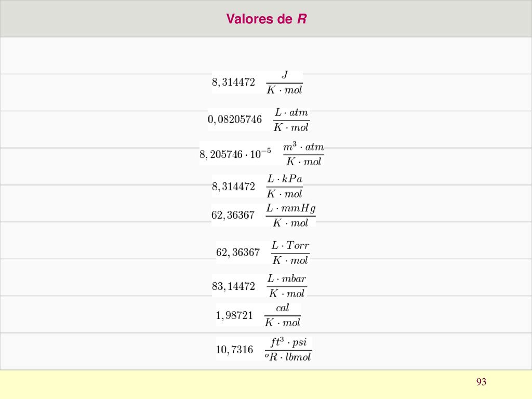Click the L·mbar over K·mol unit
The image size is (532, 399).
click(x=287, y=286)
